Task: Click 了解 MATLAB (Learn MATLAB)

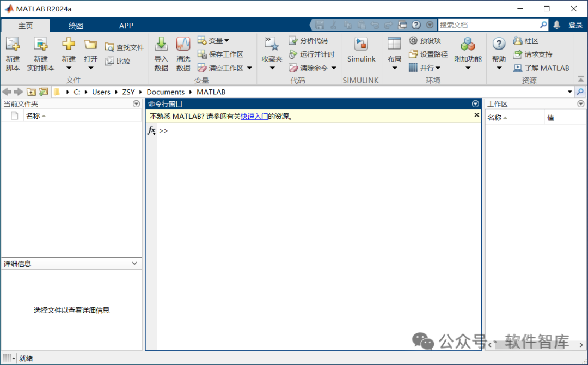Action: (x=542, y=68)
